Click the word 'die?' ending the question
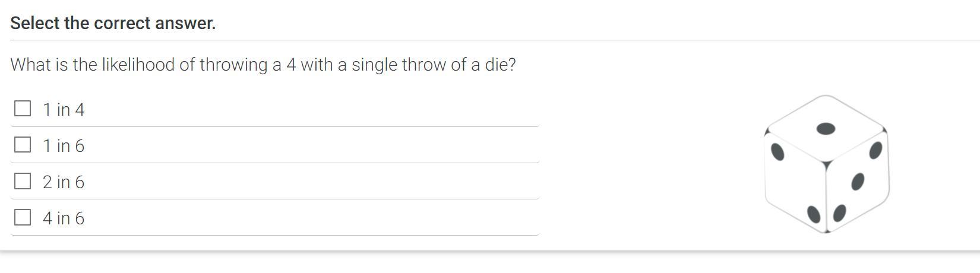Viewport: 980px width, 273px height. click(500, 64)
